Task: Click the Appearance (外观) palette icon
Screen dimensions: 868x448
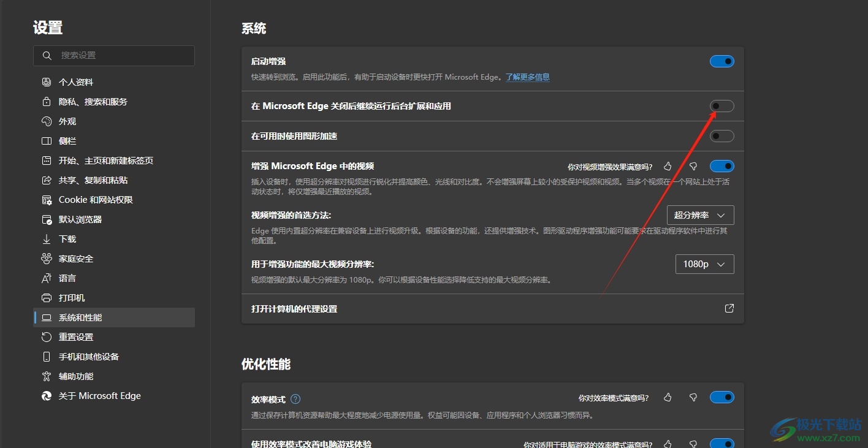Action: 47,121
